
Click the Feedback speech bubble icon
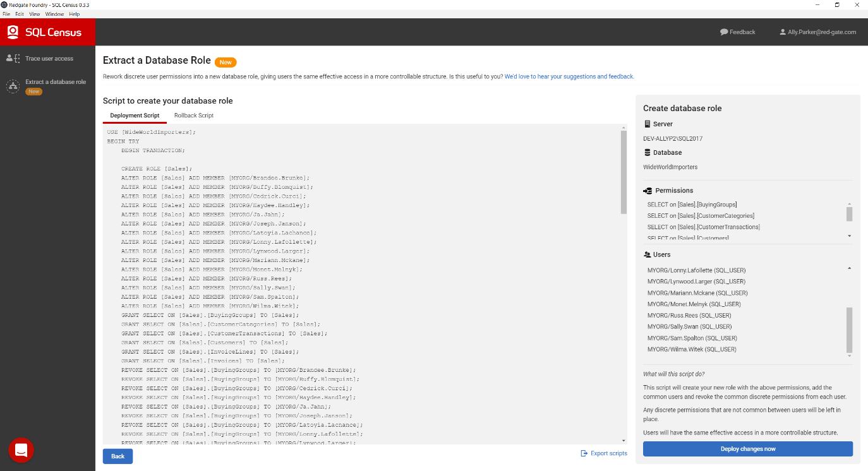tap(724, 32)
